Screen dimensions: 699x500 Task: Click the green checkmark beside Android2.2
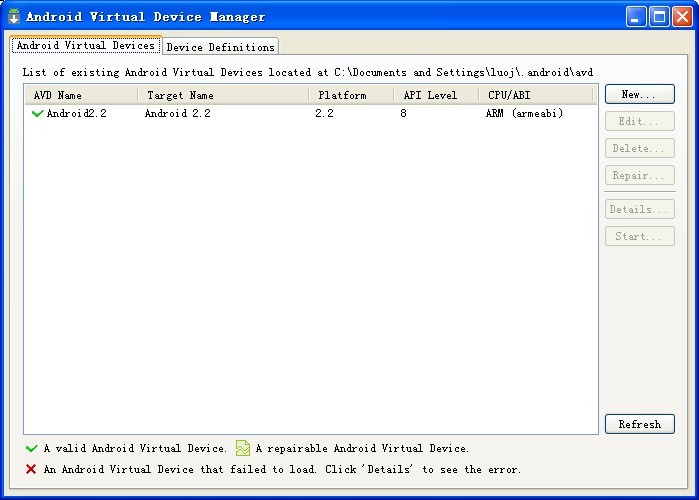tap(37, 114)
